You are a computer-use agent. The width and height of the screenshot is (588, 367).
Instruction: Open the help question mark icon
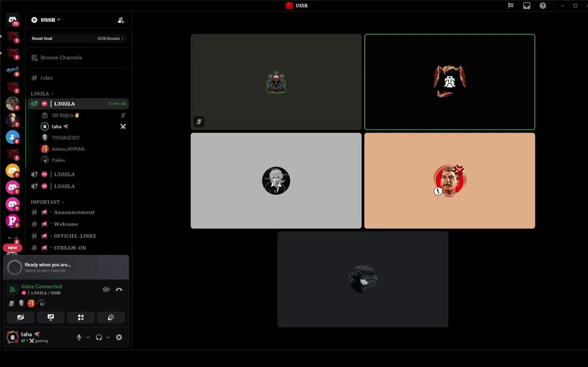pyautogui.click(x=543, y=6)
